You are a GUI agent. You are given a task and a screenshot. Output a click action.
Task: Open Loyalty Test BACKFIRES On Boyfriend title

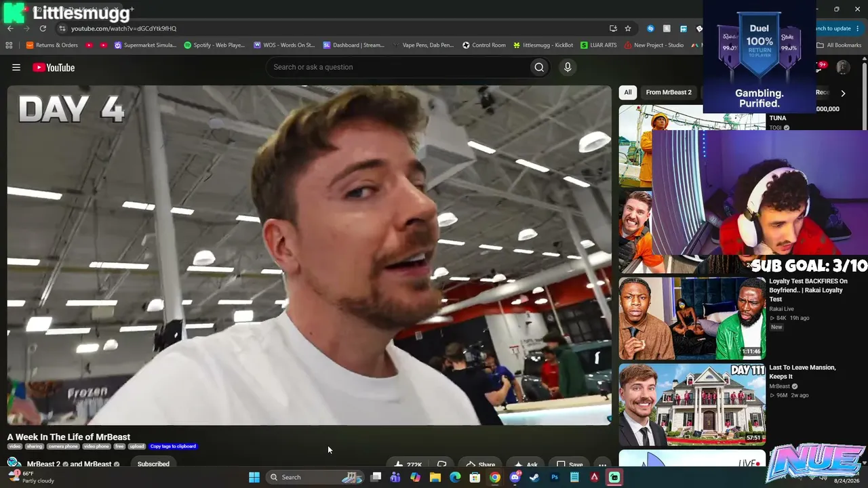(x=808, y=290)
